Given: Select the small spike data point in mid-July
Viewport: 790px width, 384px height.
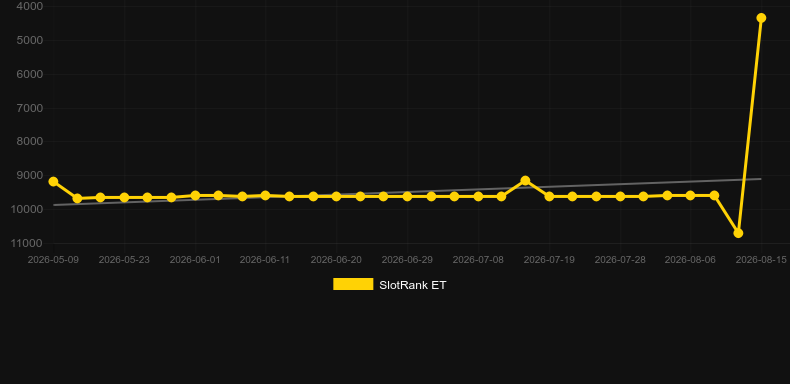Looking at the screenshot, I should 525,180.
